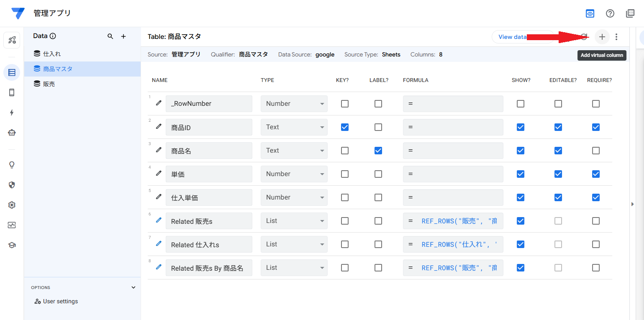This screenshot has height=320, width=644.
Task: Open TYPE dropdown for Related 販売s
Action: tap(294, 221)
